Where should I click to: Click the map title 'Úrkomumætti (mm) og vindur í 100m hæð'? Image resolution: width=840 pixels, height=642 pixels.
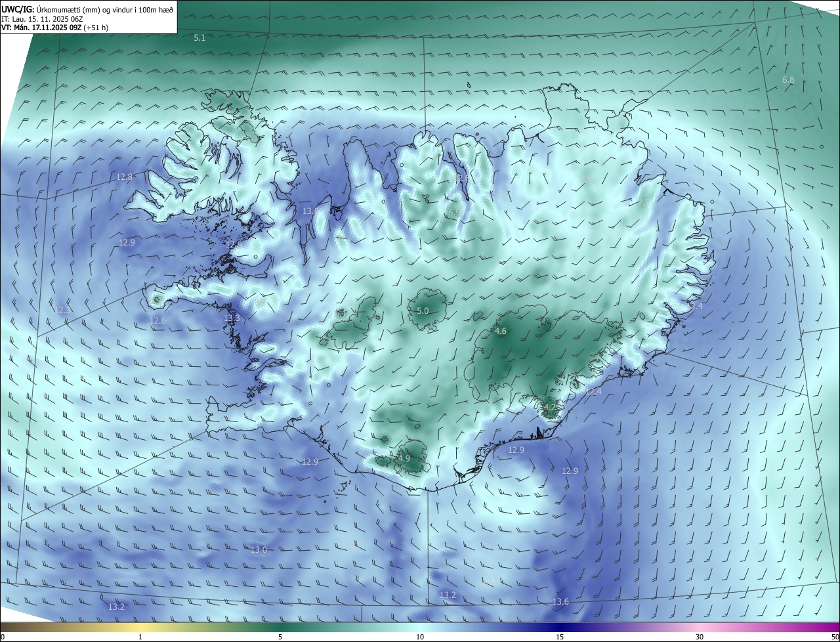pos(105,9)
